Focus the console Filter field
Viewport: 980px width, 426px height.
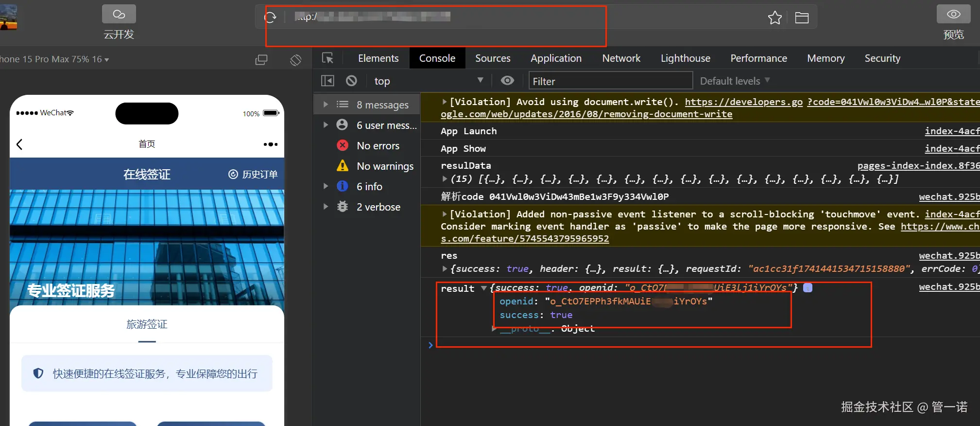pos(611,81)
